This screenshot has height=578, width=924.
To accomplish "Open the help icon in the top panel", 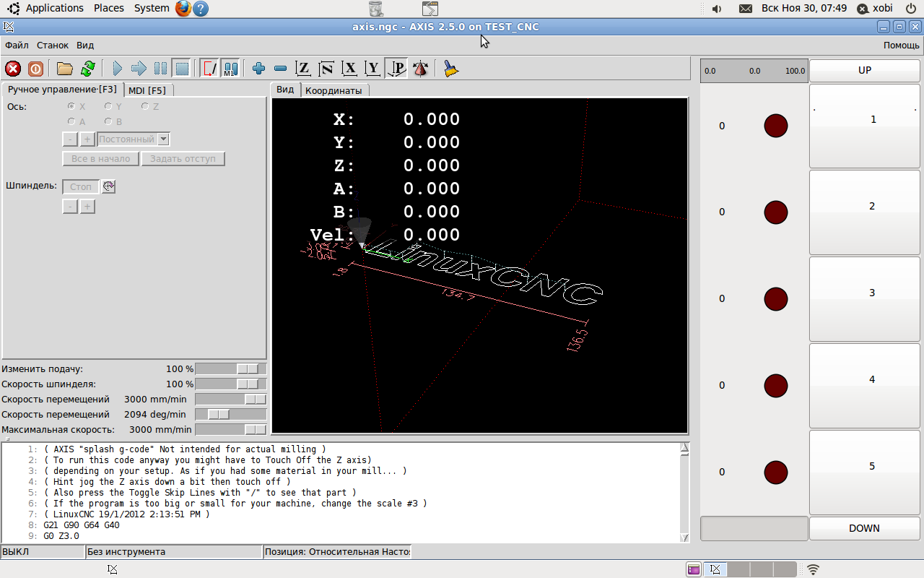I will point(201,9).
